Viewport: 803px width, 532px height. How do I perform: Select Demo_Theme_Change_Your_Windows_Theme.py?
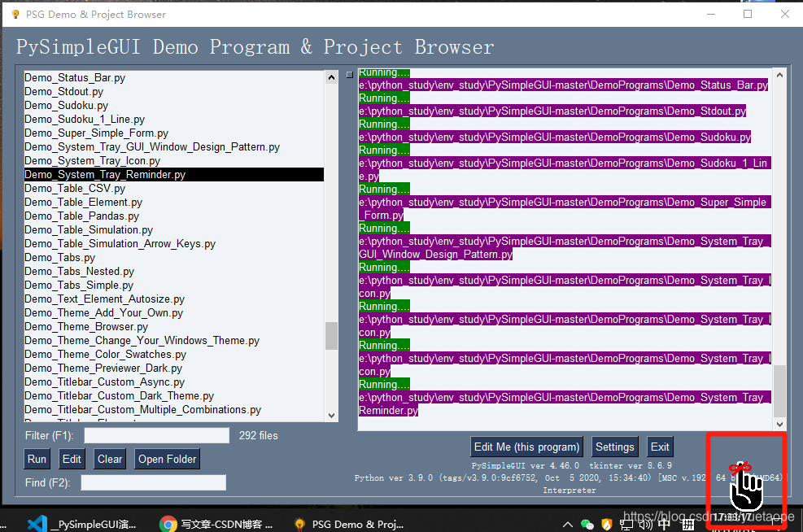(174, 341)
